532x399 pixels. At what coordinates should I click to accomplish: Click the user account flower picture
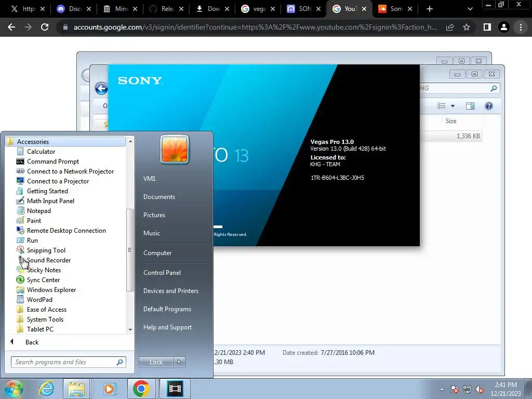pyautogui.click(x=175, y=149)
